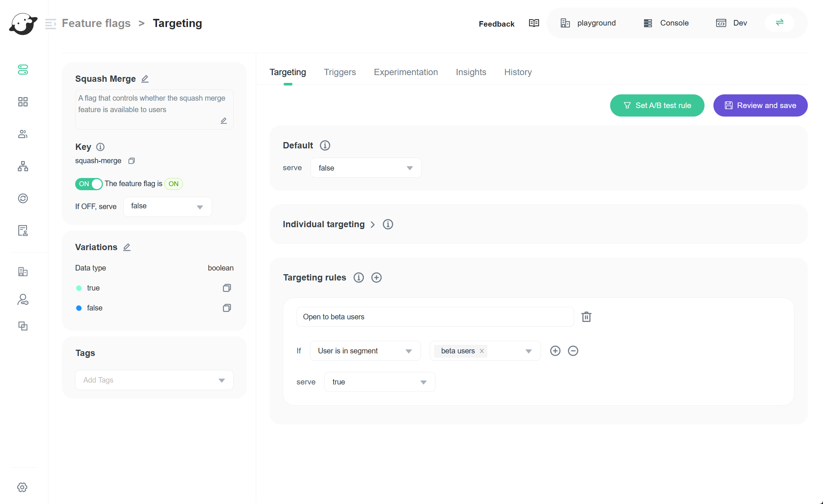Click the Open to beta users name field
The width and height of the screenshot is (823, 504).
pos(435,317)
